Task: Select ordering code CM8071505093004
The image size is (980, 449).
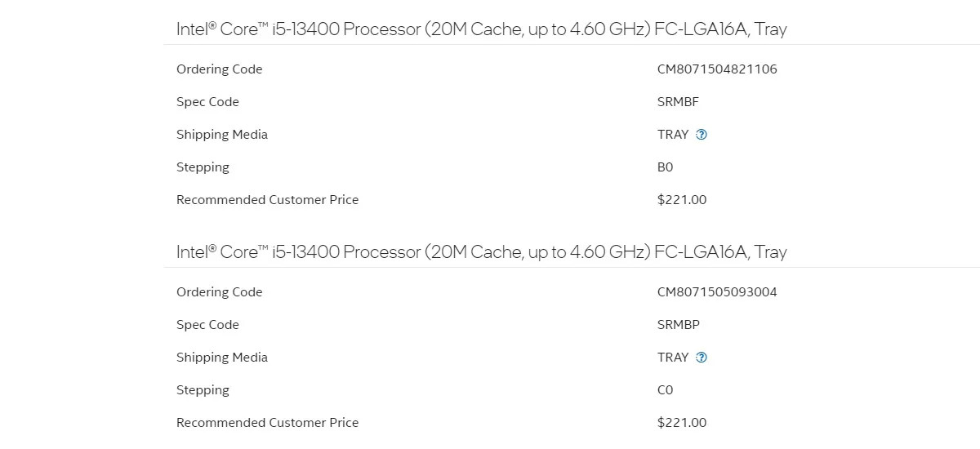Action: point(717,292)
